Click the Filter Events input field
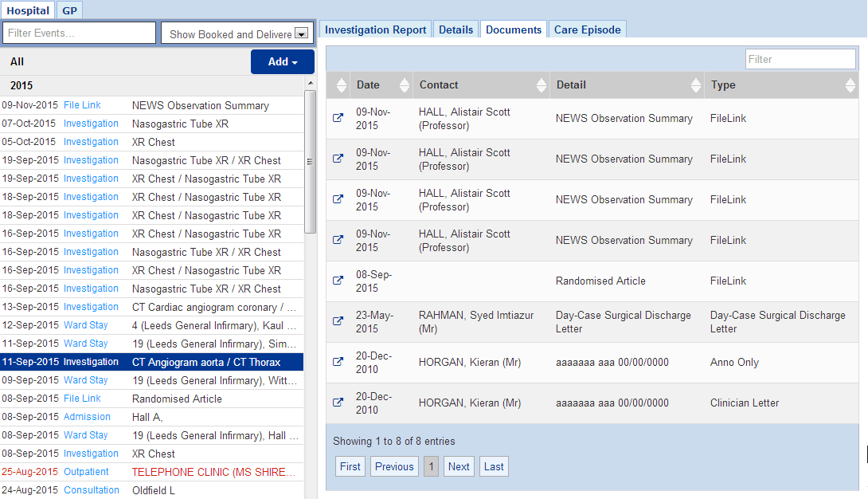Image resolution: width=868 pixels, height=499 pixels. [x=80, y=33]
